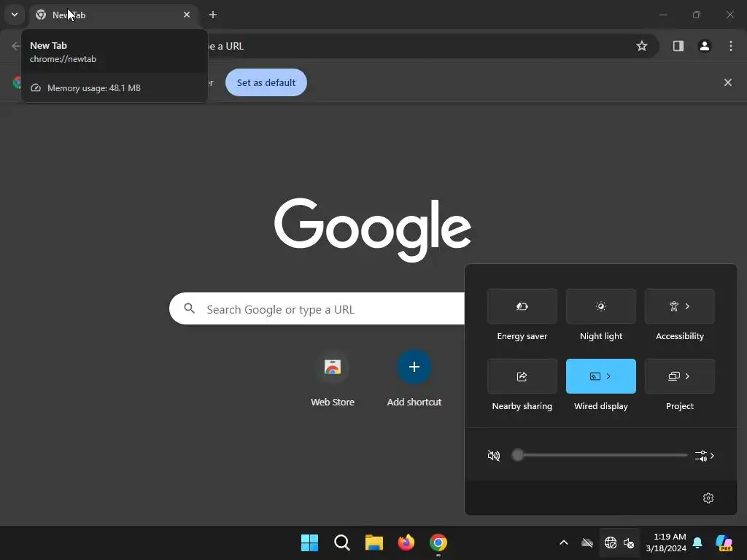Open the clock showing 1:19 AM
The image size is (747, 560).
(x=666, y=542)
